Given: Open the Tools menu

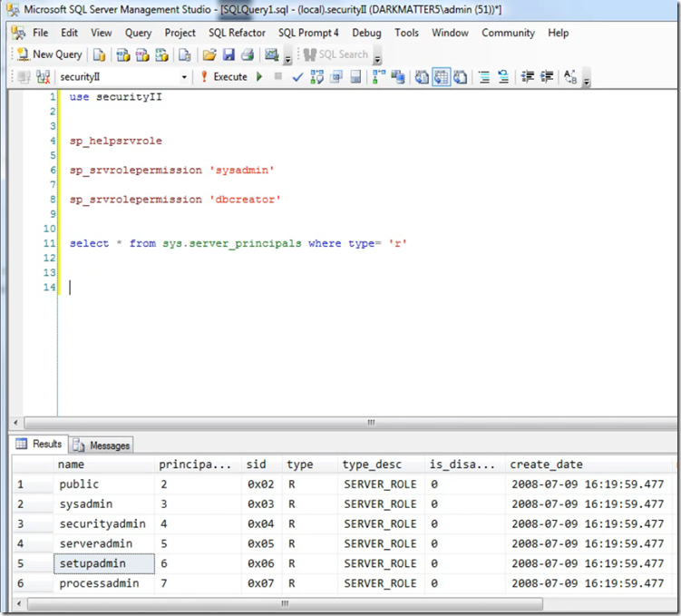Looking at the screenshot, I should [x=406, y=33].
